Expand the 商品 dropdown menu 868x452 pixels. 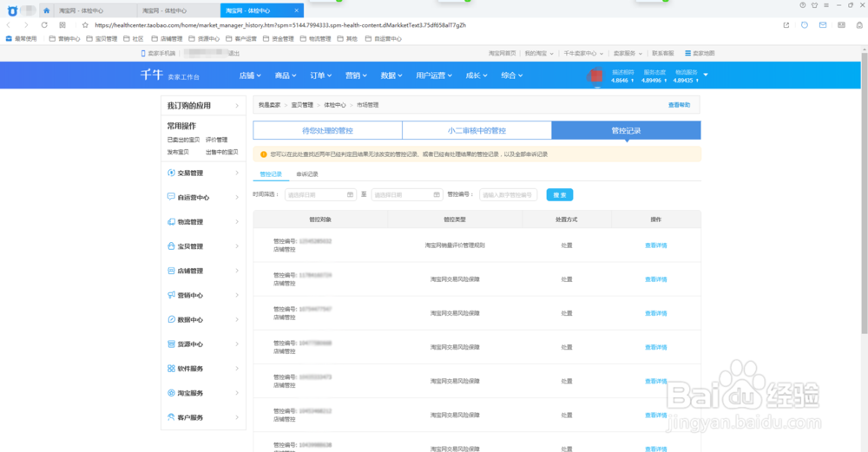286,75
